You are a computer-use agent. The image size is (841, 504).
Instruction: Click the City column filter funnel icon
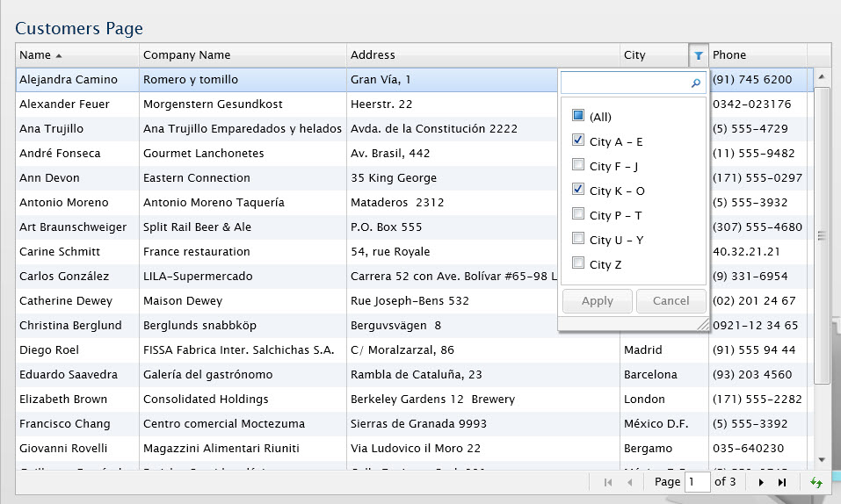coord(699,55)
